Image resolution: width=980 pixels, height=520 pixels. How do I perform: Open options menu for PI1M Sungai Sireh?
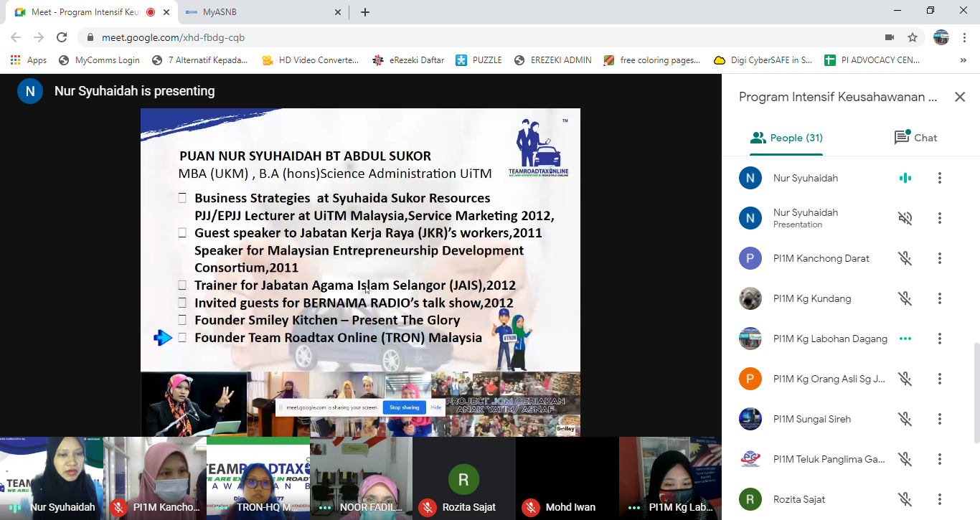(940, 419)
